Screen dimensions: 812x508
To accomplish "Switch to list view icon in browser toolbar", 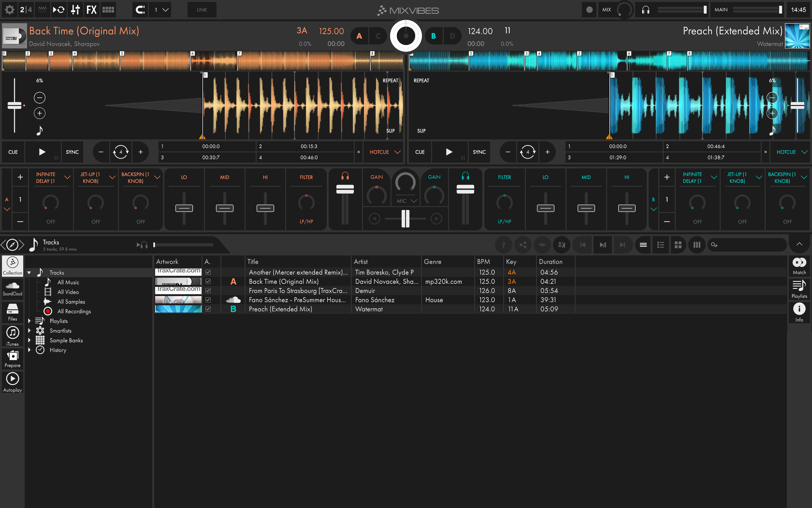I will tap(643, 245).
